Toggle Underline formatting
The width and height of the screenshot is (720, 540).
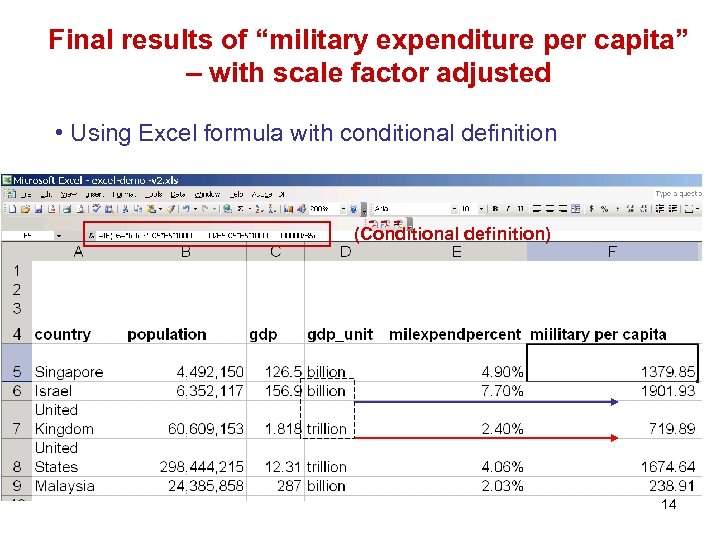[x=521, y=208]
